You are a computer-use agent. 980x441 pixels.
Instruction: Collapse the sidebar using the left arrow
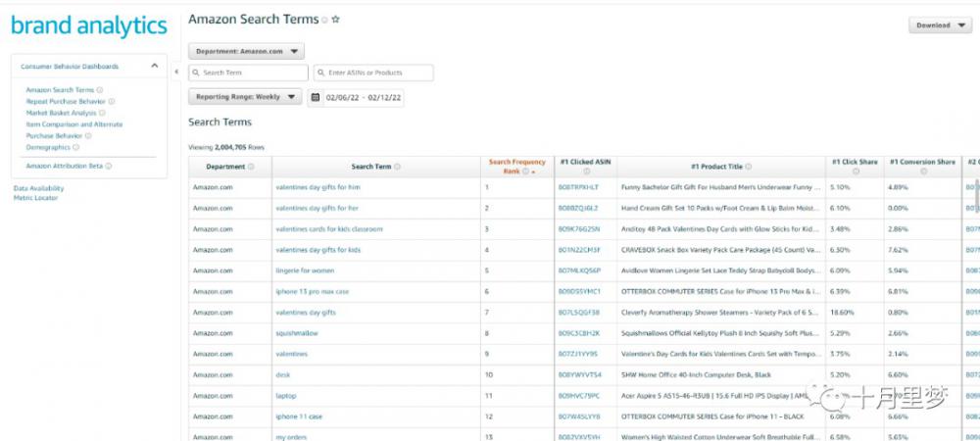point(176,72)
